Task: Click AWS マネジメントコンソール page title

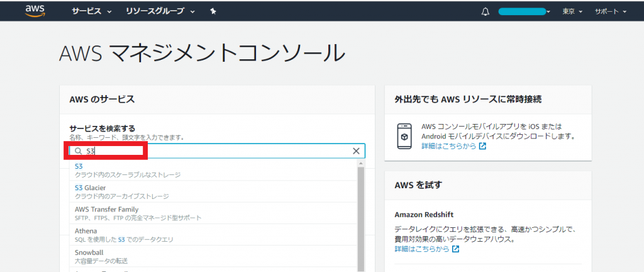Action: (202, 54)
